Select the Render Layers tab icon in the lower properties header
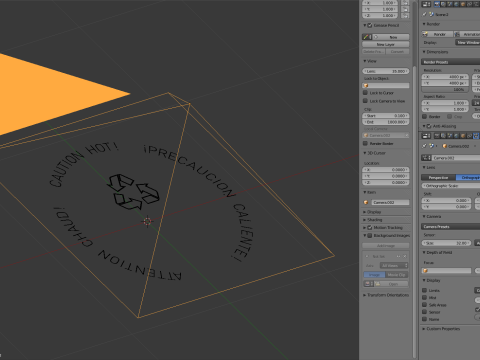This screenshot has height=360, width=480. pos(443,136)
